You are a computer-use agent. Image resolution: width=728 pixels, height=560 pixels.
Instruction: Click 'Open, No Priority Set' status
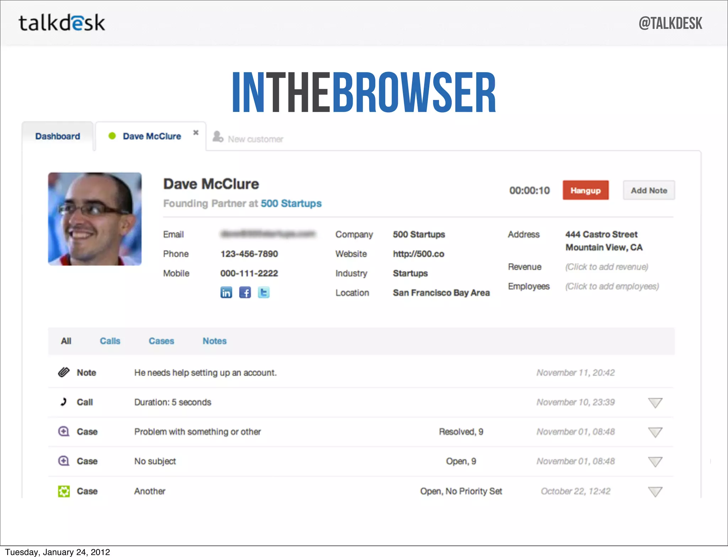461,491
